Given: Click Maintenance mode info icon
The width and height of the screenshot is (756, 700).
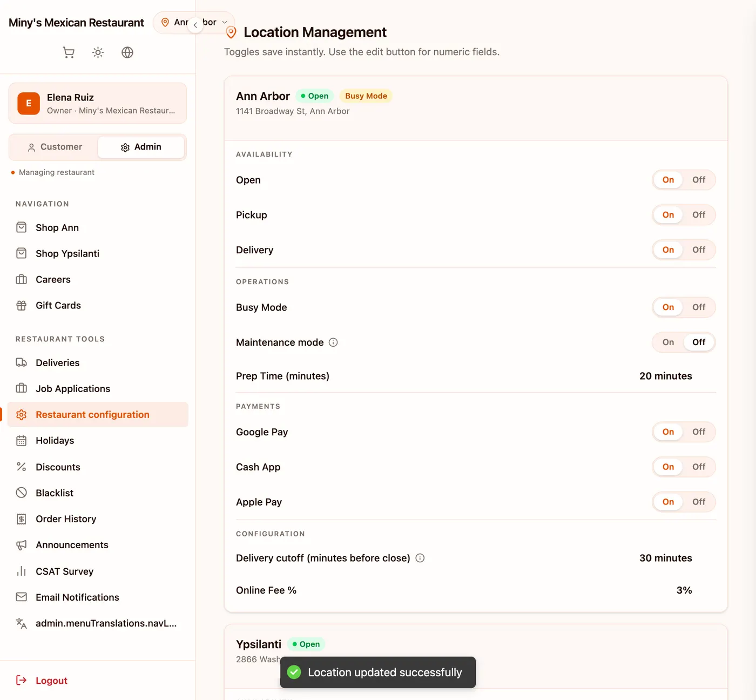Looking at the screenshot, I should pos(333,342).
